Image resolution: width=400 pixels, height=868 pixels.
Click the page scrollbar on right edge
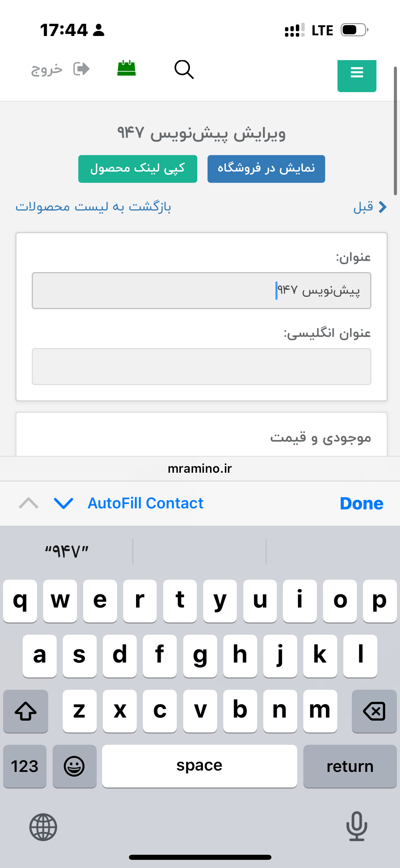pos(395,131)
